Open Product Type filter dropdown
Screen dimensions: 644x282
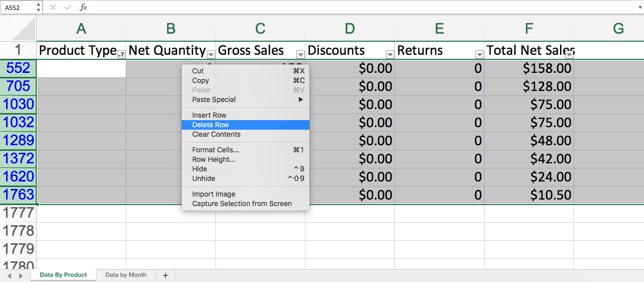click(121, 54)
